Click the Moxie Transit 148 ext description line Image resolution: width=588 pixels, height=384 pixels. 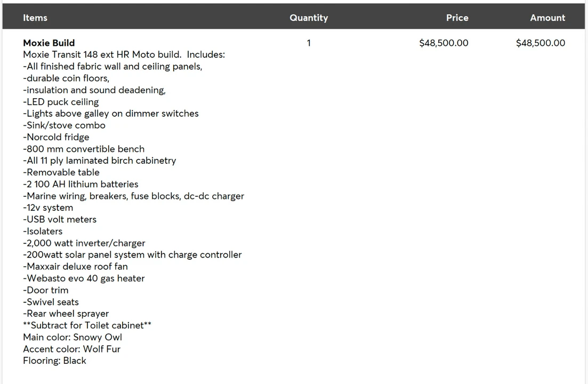(x=124, y=54)
